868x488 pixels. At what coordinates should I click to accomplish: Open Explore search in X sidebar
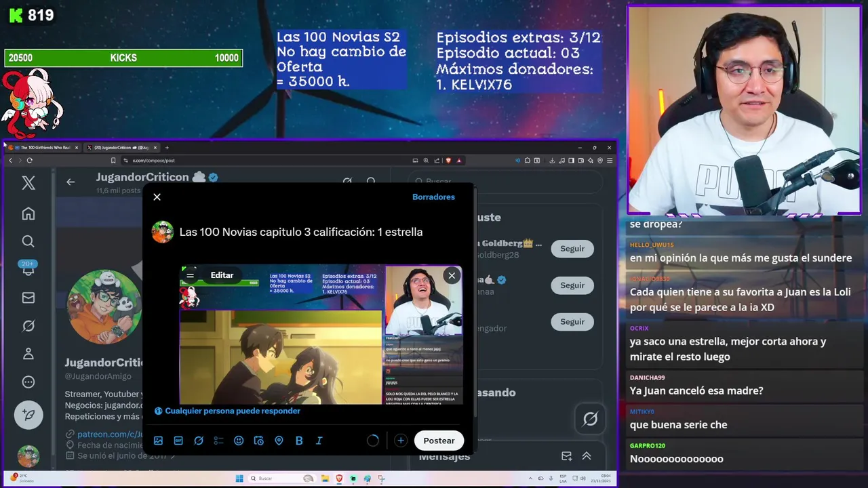point(28,241)
